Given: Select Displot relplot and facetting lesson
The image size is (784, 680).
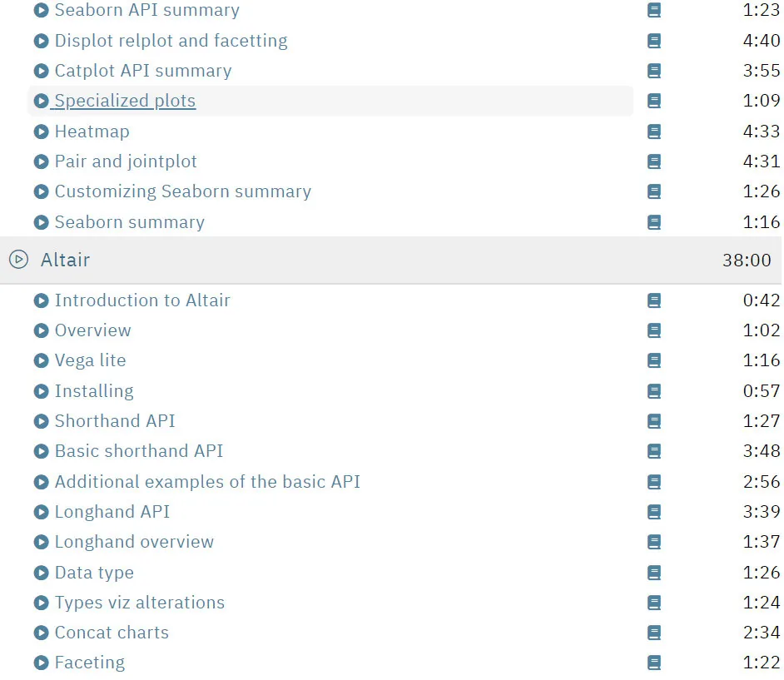Looking at the screenshot, I should click(x=171, y=41).
